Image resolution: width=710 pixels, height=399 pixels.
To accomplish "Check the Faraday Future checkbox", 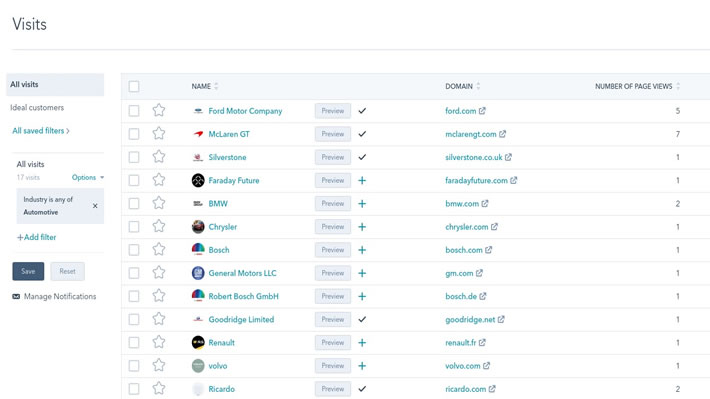I will [x=134, y=180].
